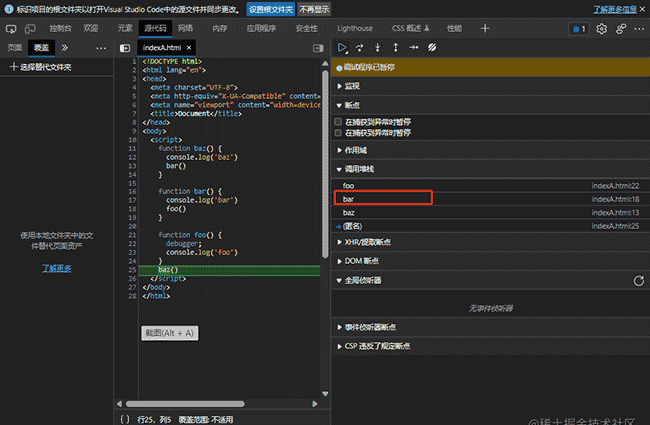Click the send feedback icon beside settings
The image size is (650, 425).
pyautogui.click(x=621, y=29)
